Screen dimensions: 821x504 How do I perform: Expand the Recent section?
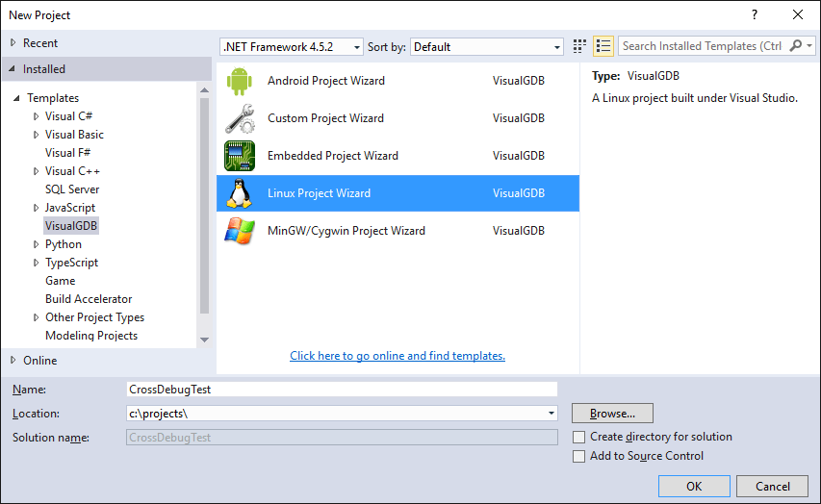tap(13, 43)
